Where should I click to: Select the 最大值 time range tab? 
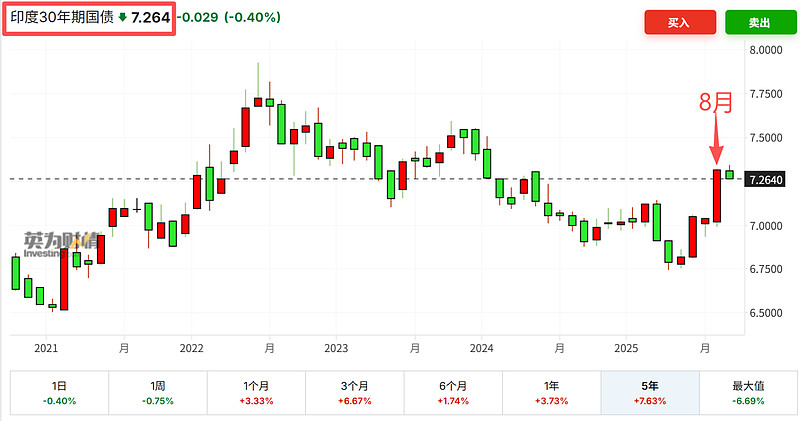click(748, 392)
